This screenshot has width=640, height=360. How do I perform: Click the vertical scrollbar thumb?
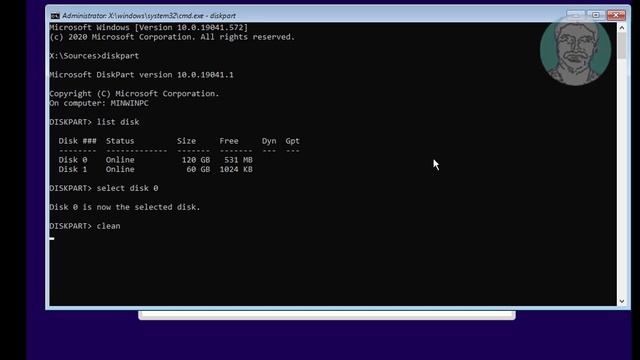(622, 46)
